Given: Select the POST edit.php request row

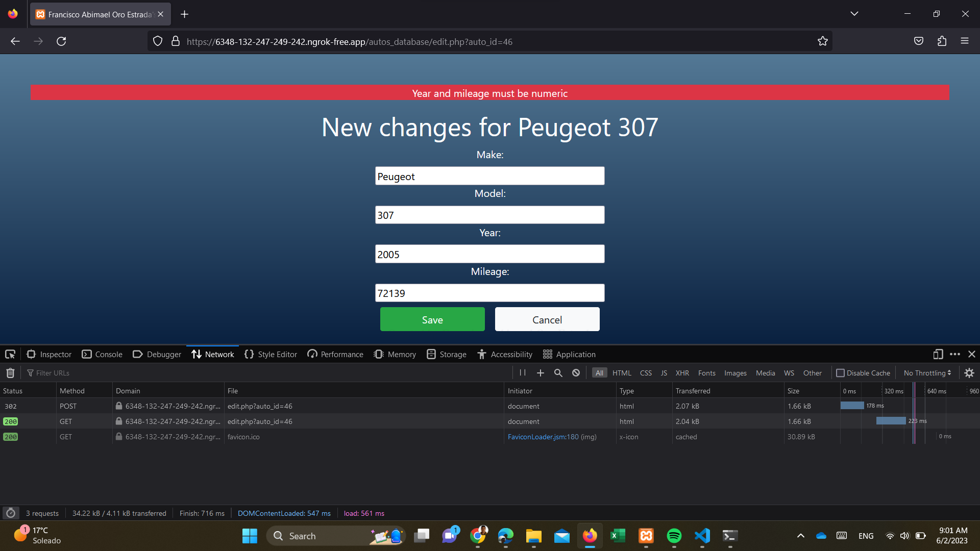Looking at the screenshot, I should [490, 406].
